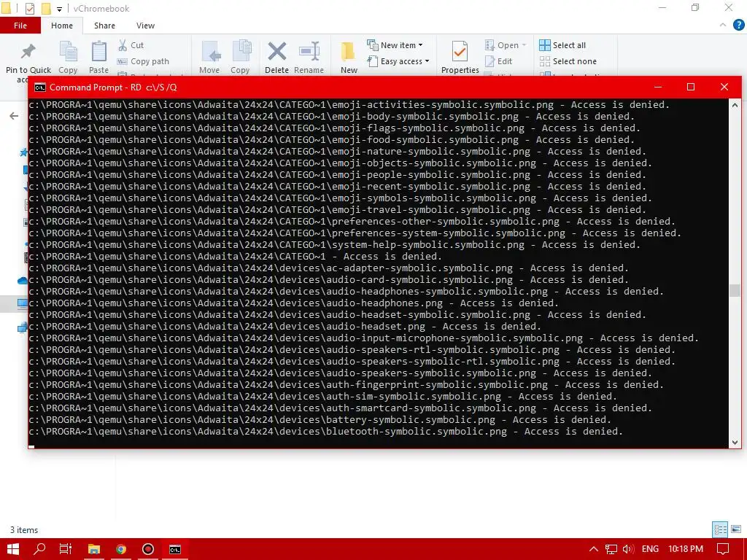This screenshot has width=747, height=560.
Task: Click the '3 items' status bar text
Action: 24,529
